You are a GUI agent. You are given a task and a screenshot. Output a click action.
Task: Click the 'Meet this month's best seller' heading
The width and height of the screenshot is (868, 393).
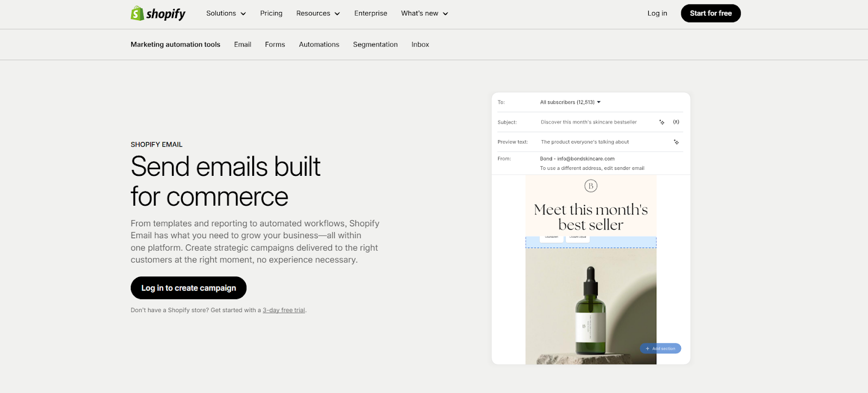pyautogui.click(x=591, y=217)
